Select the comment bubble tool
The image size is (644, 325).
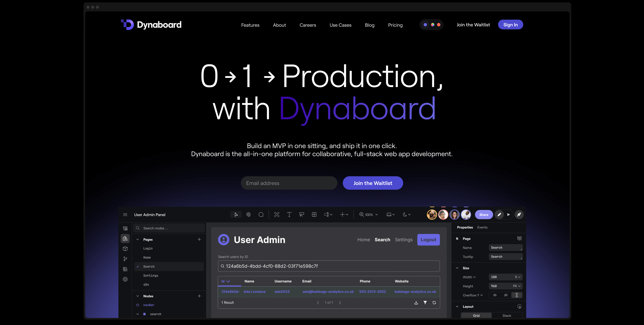[x=261, y=214]
